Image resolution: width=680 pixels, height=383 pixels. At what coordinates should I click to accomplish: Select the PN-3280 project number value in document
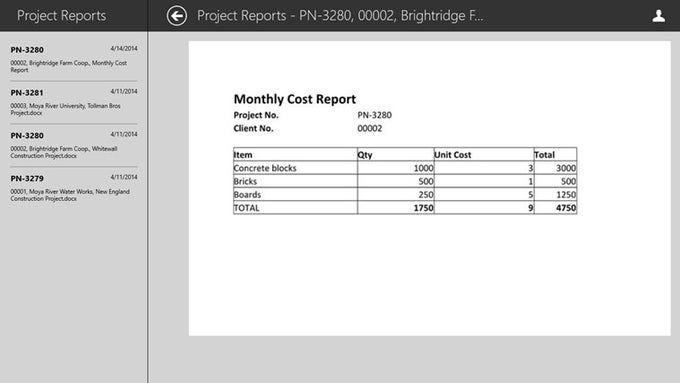coord(374,115)
